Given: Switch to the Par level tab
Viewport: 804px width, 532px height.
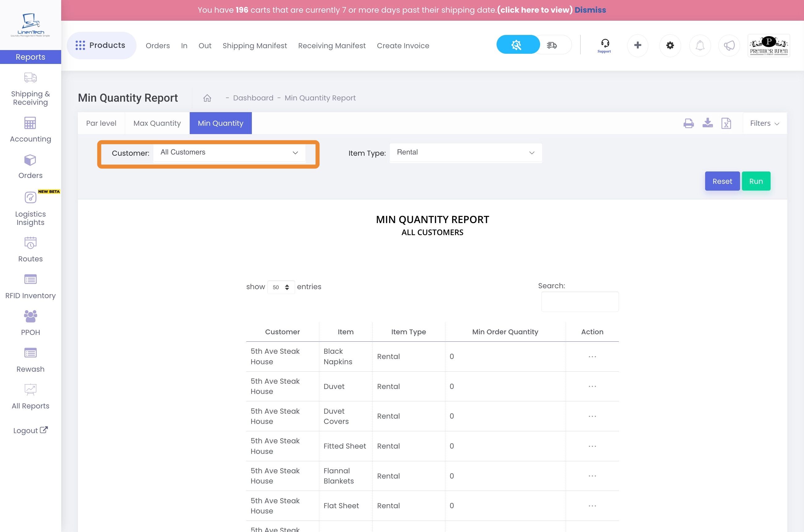Looking at the screenshot, I should point(101,124).
